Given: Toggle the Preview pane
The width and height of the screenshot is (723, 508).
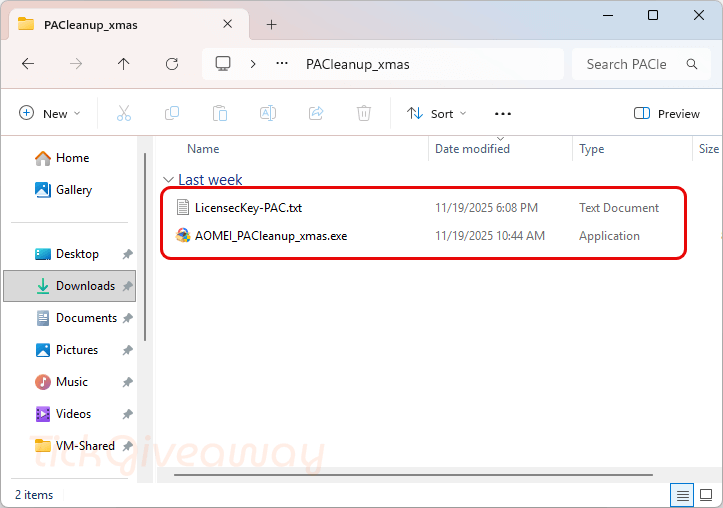Looking at the screenshot, I should pyautogui.click(x=667, y=113).
